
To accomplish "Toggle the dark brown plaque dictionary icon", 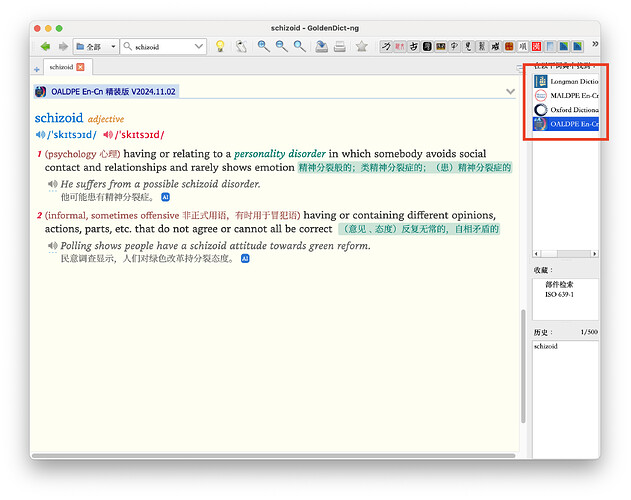I will coord(441,46).
